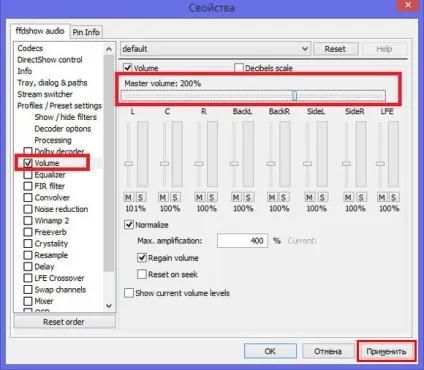Uncheck Regain volume option
Viewport: 424px width, 370px height.
point(142,258)
